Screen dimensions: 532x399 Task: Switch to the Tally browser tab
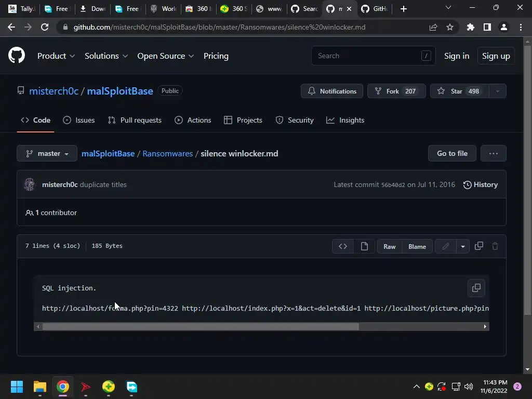[22, 9]
